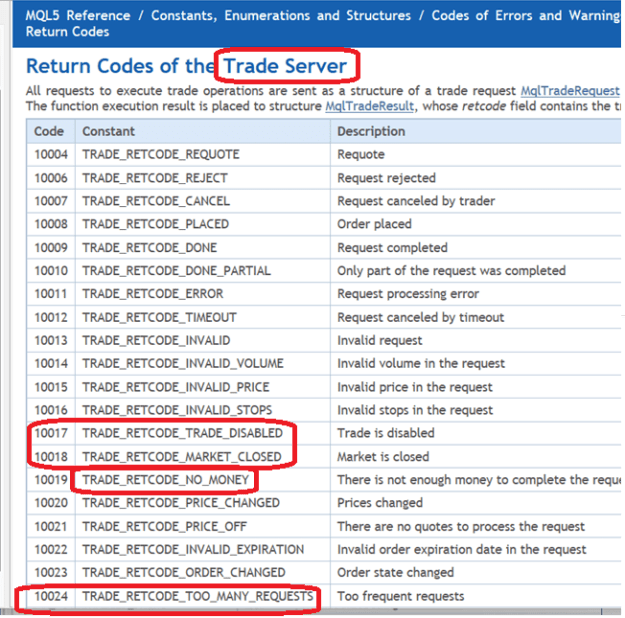Select code cell 10004

coord(51,154)
